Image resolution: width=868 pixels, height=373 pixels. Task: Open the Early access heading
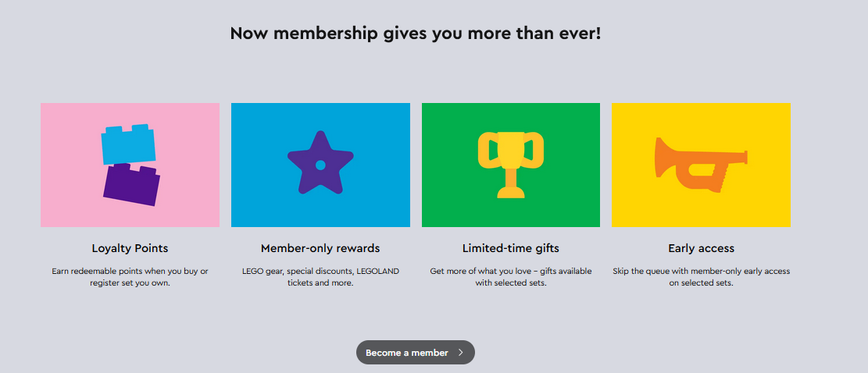pos(701,248)
